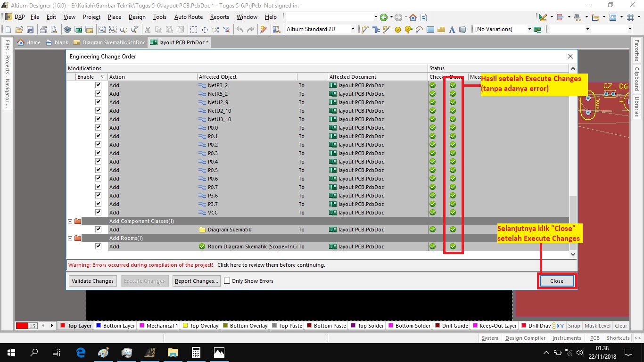Click the Top Layer red color swatch
644x362 pixels.
[63, 326]
